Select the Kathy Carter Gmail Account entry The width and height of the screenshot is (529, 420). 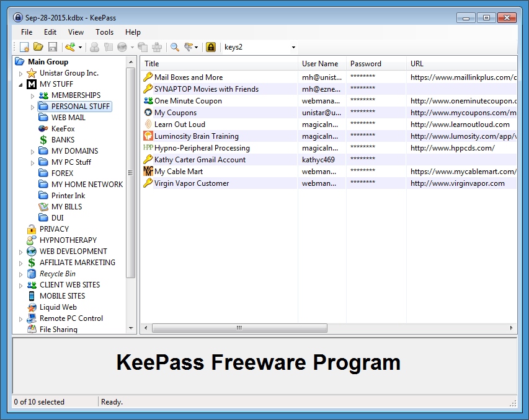(200, 160)
